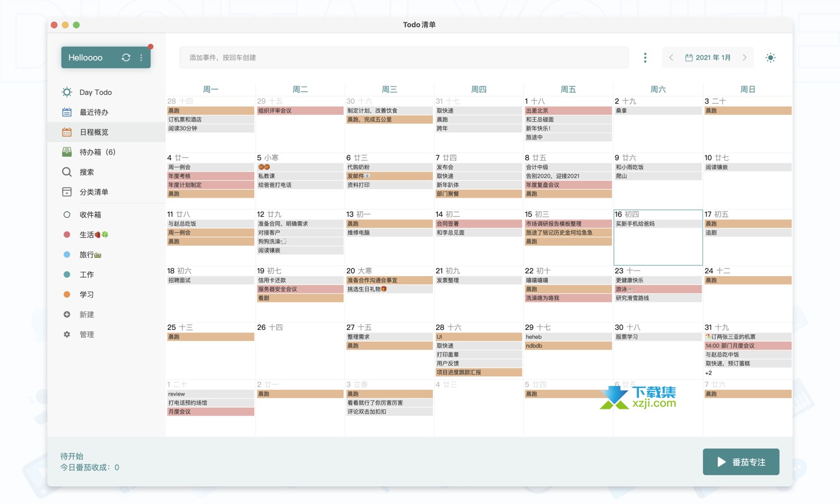Go to previous month with left chevron
Screen dimensions: 840x504
[671, 58]
